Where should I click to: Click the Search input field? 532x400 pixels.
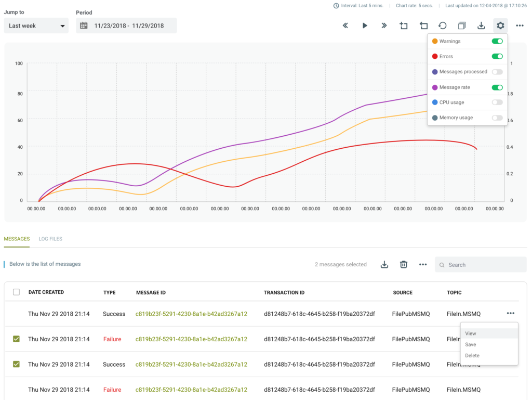pos(481,265)
